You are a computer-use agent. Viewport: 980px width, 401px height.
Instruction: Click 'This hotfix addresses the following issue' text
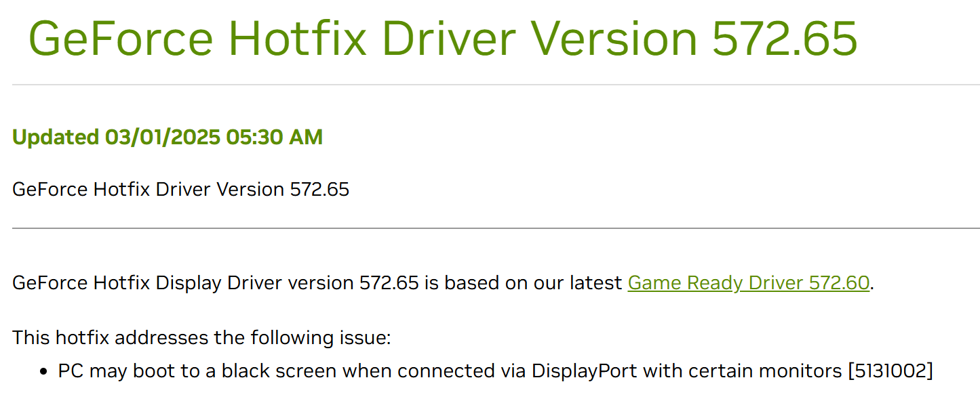pos(201,337)
